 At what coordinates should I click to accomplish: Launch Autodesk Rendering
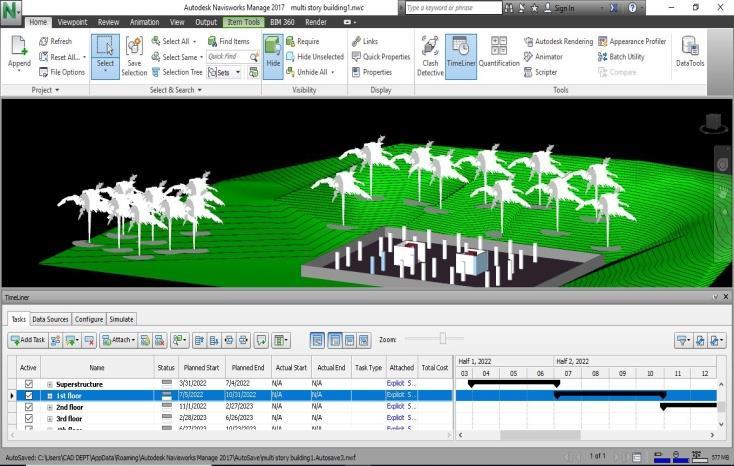click(x=558, y=41)
